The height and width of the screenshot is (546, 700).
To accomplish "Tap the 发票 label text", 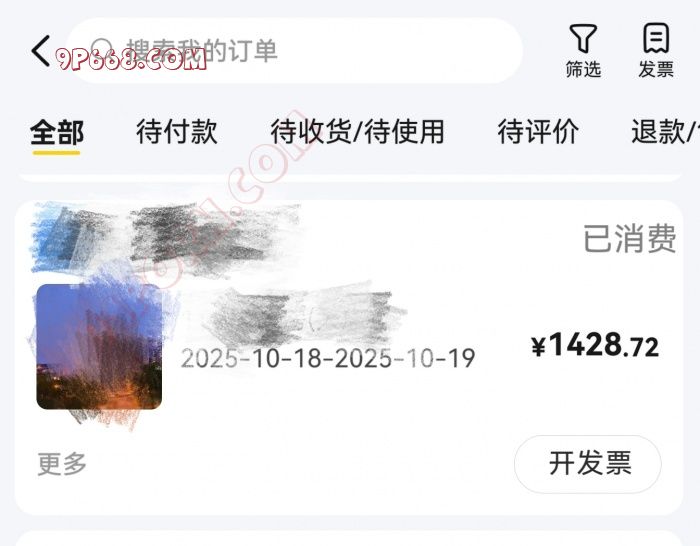I will tap(656, 69).
